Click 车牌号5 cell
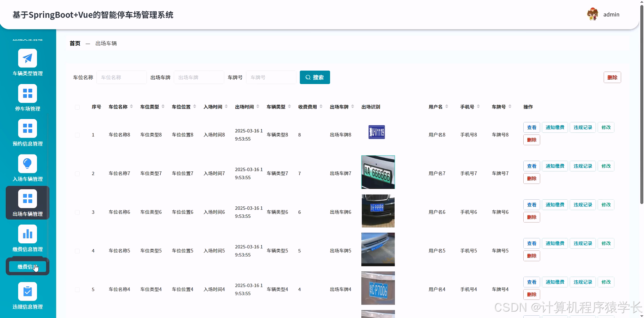Screen dimensions: 644x318 click(x=500, y=251)
